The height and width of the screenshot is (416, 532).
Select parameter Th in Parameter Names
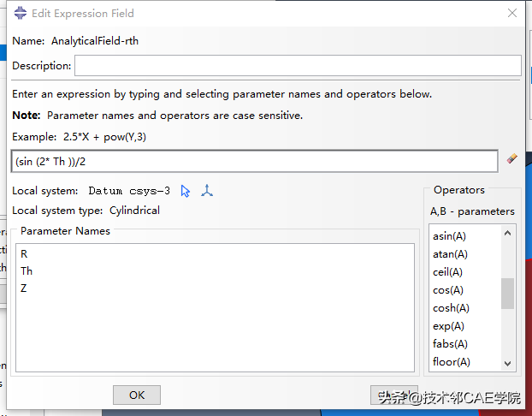pos(27,271)
